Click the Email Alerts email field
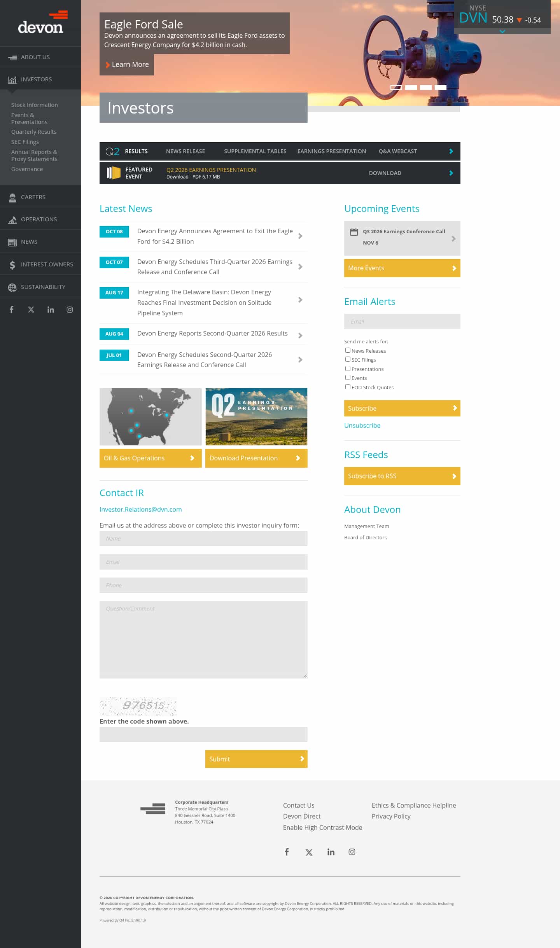Image resolution: width=560 pixels, height=948 pixels. 402,322
